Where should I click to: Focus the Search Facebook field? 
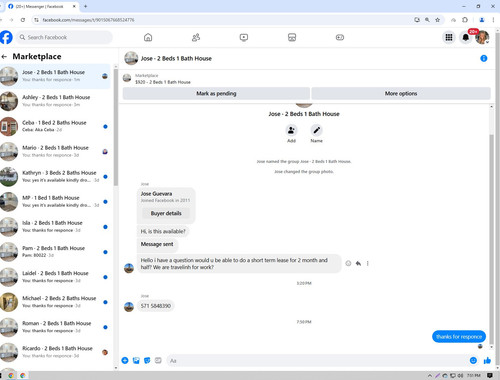65,37
